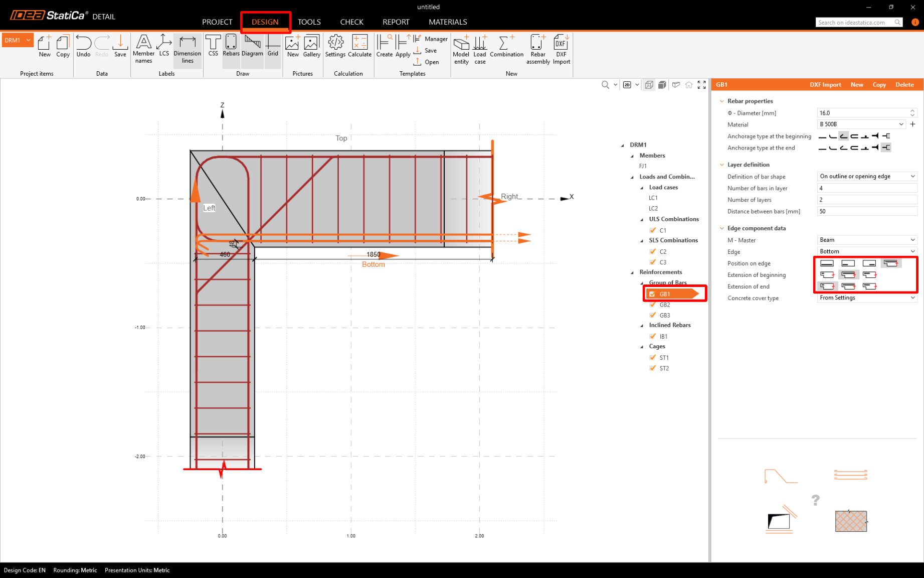The height and width of the screenshot is (578, 924).
Task: Collapse the Rebar properties section
Action: click(722, 101)
